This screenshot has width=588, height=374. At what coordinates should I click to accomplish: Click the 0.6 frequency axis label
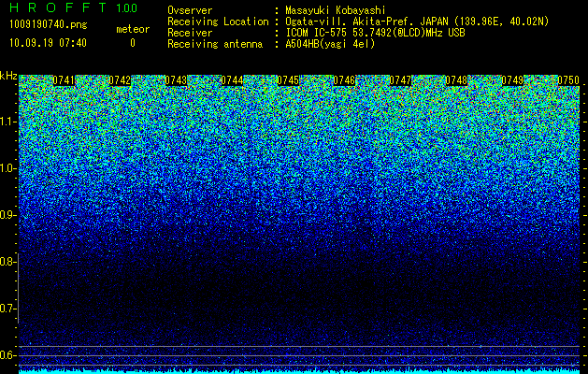tap(7, 355)
